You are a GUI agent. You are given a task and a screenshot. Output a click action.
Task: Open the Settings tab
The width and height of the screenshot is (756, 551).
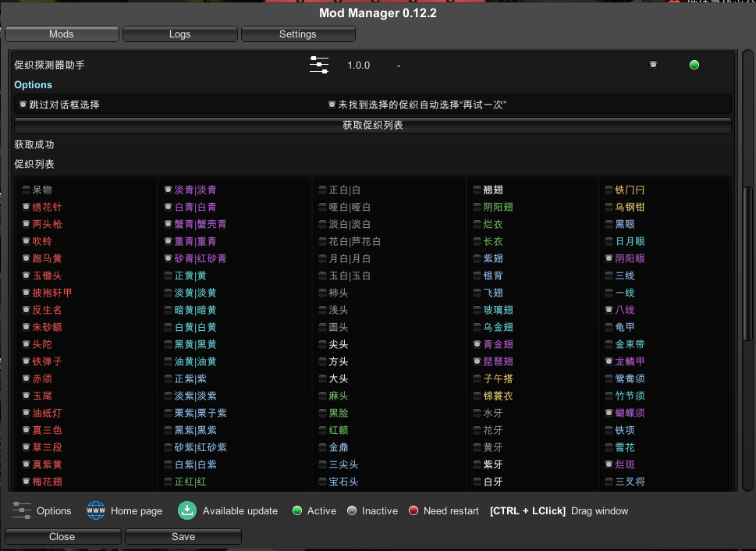pyautogui.click(x=298, y=34)
